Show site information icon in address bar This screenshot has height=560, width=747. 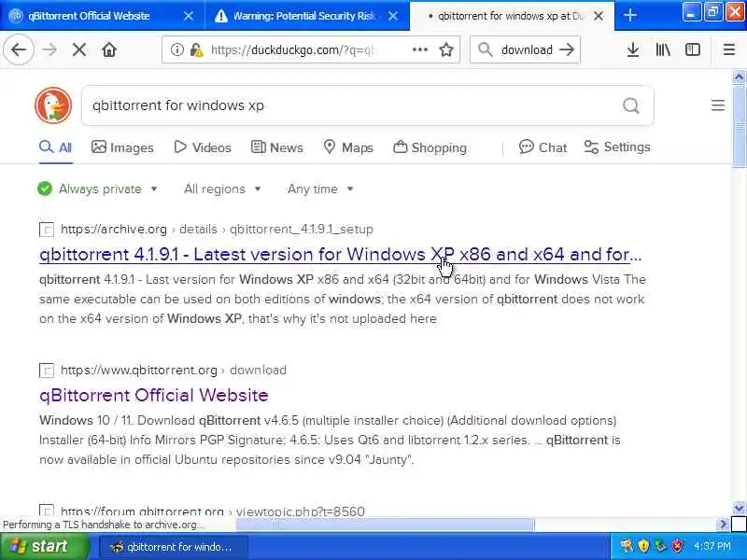(176, 49)
